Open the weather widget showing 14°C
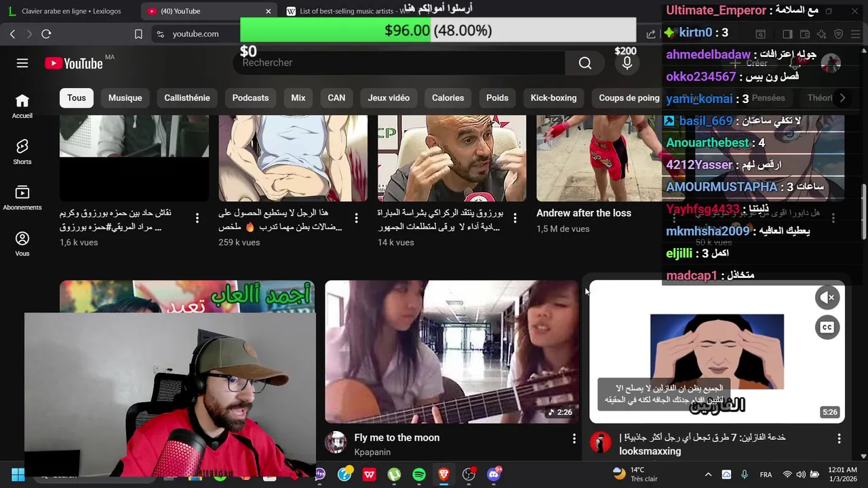Screen dimensions: 868x488 tap(635, 474)
